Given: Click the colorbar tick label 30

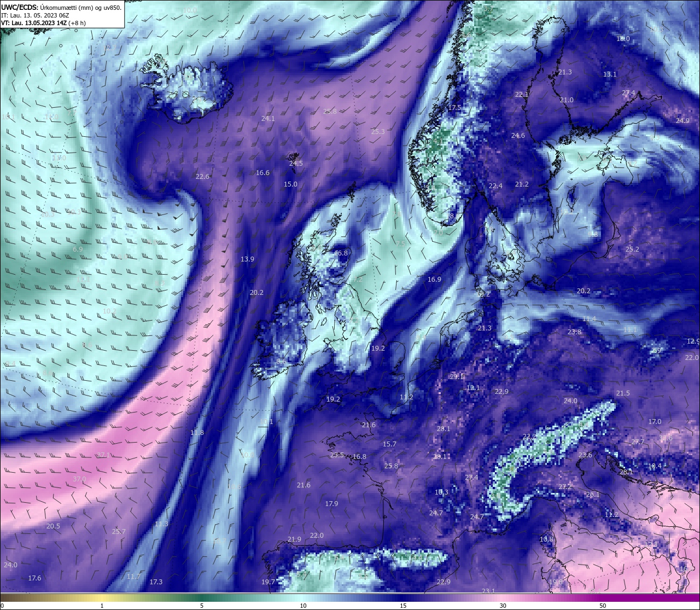Looking at the screenshot, I should pos(503,606).
